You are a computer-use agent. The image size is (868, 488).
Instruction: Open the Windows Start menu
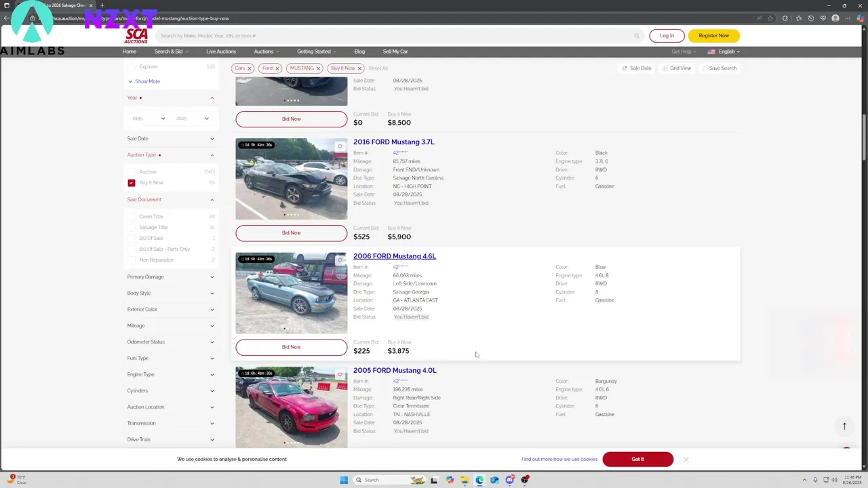(x=344, y=480)
